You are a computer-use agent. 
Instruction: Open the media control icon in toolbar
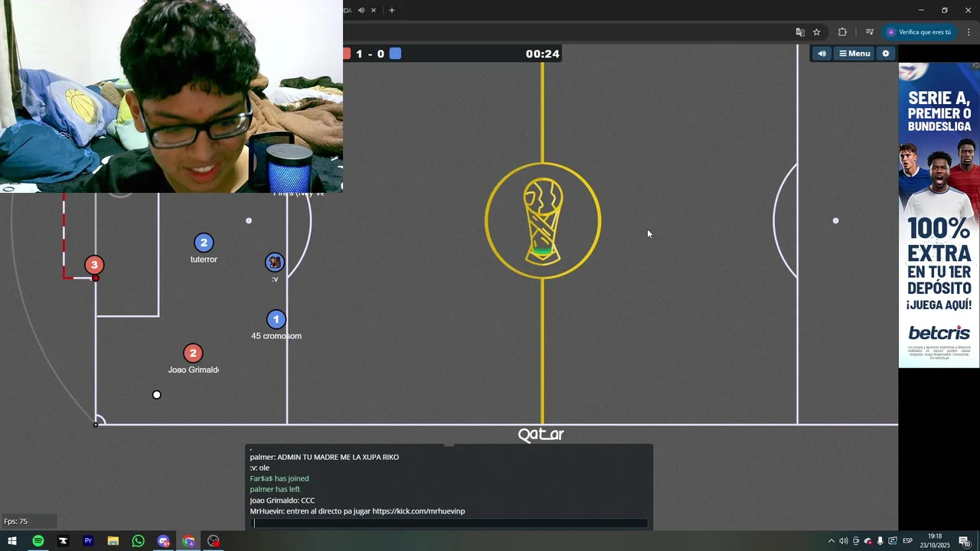(870, 32)
